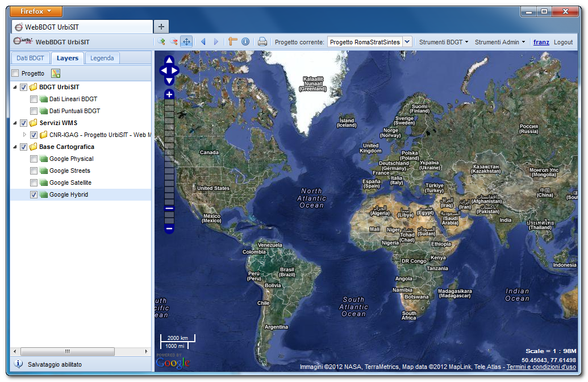Switch to the Legenda tab
588x382 pixels.
tap(102, 58)
